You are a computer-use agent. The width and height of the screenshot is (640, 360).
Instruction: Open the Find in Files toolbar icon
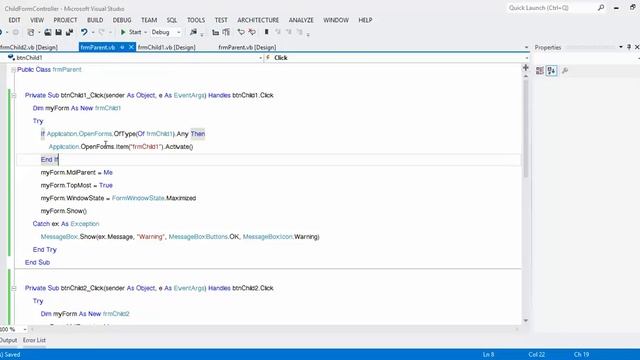click(x=193, y=32)
